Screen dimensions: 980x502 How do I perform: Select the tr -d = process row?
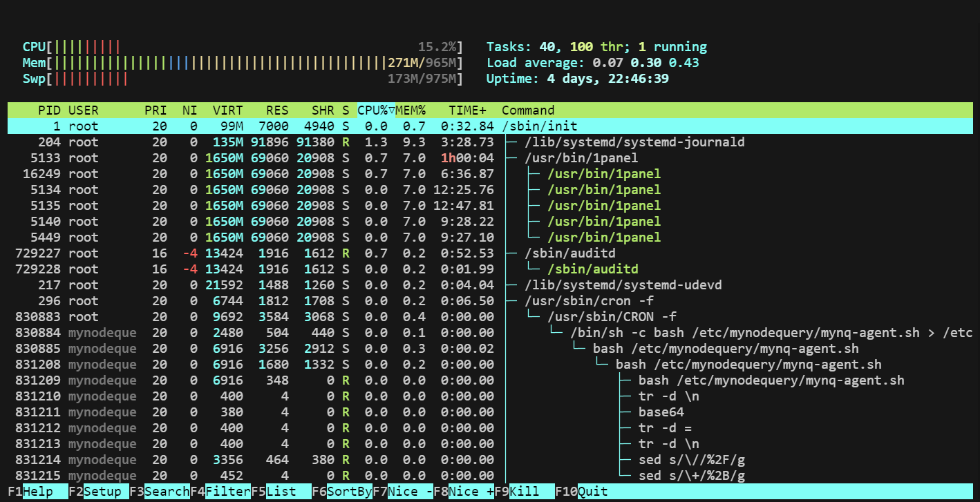click(490, 428)
